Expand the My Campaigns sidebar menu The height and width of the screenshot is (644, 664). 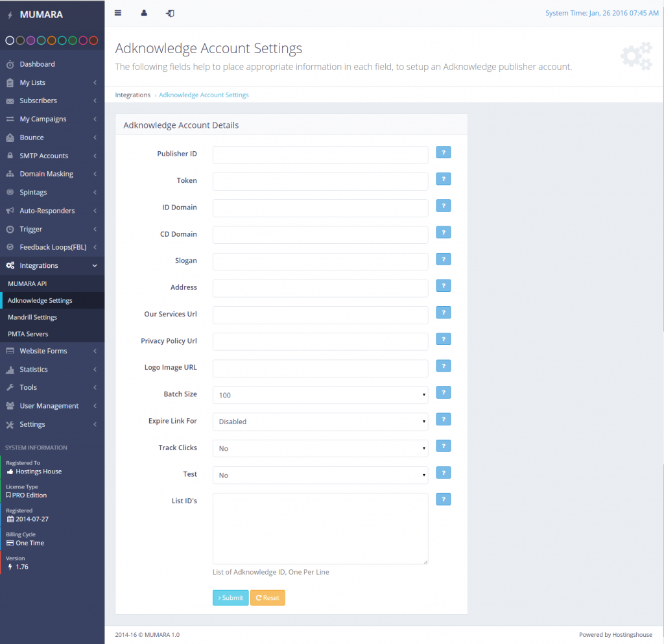43,119
